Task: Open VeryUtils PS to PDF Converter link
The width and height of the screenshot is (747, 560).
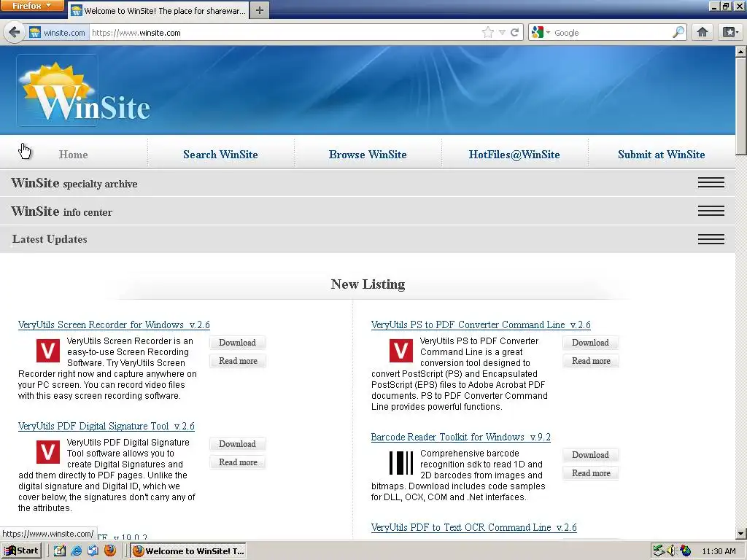Action: [481, 324]
